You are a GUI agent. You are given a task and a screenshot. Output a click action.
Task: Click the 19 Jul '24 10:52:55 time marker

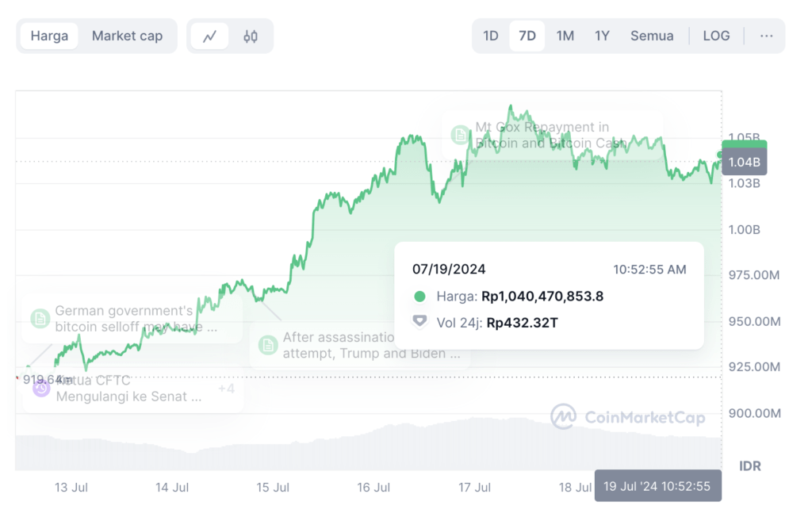pos(657,486)
